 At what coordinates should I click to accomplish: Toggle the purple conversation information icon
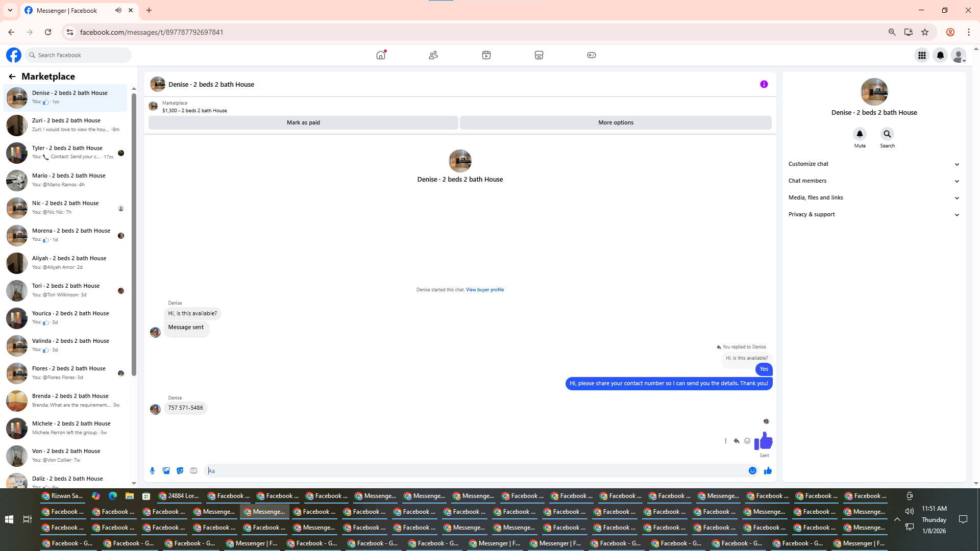click(x=764, y=84)
